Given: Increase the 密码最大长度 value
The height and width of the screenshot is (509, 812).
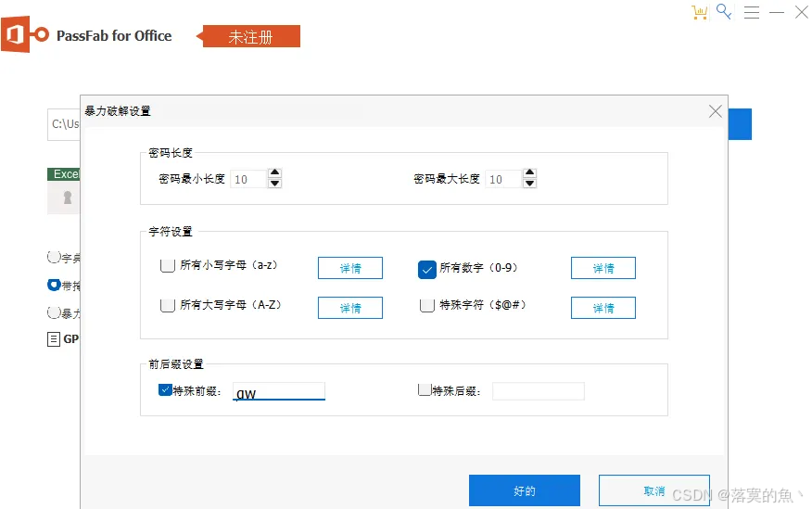Looking at the screenshot, I should 529,173.
